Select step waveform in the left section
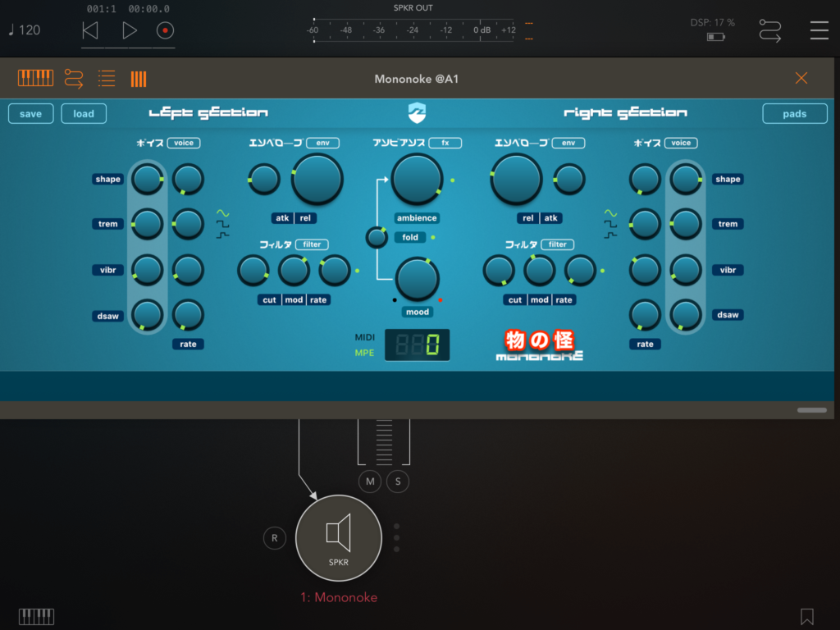 [x=223, y=235]
